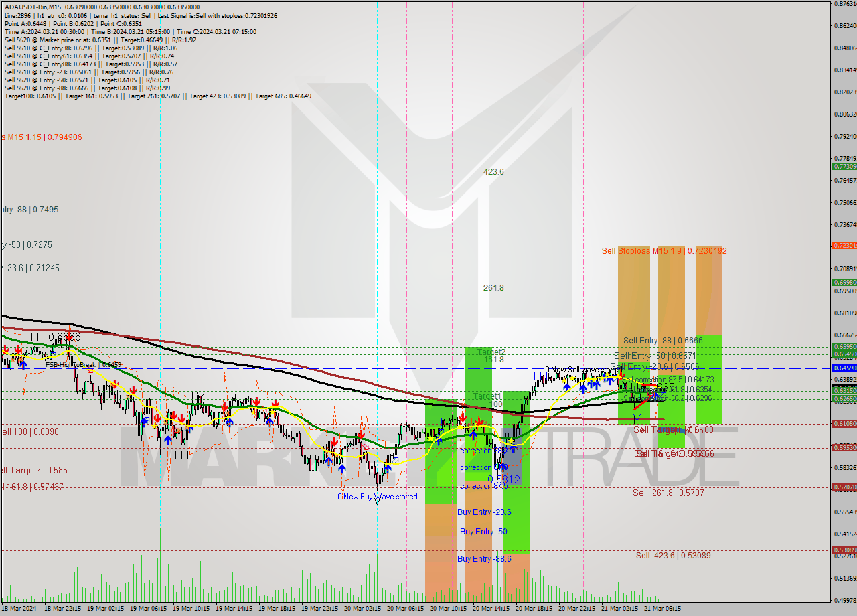The width and height of the screenshot is (857, 616).
Task: Click the '| | | 0.5812' wave label
Action: 494,479
